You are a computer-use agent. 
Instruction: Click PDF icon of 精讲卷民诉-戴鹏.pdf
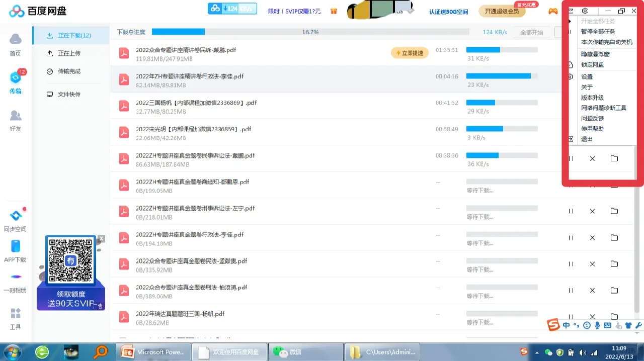pyautogui.click(x=124, y=53)
